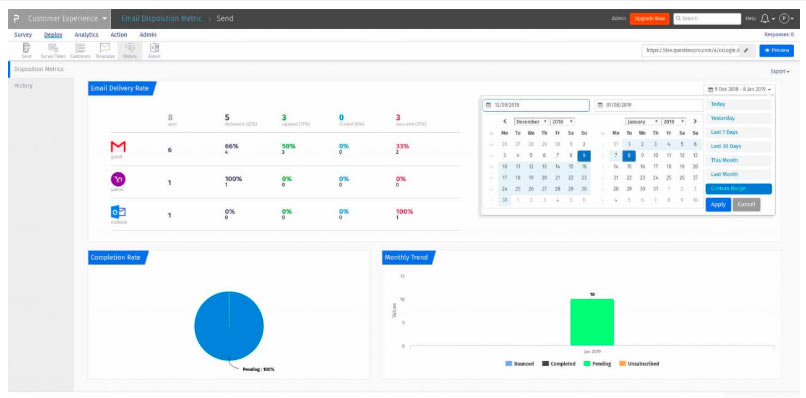Click the start date input field
The height and width of the screenshot is (398, 806).
point(536,105)
